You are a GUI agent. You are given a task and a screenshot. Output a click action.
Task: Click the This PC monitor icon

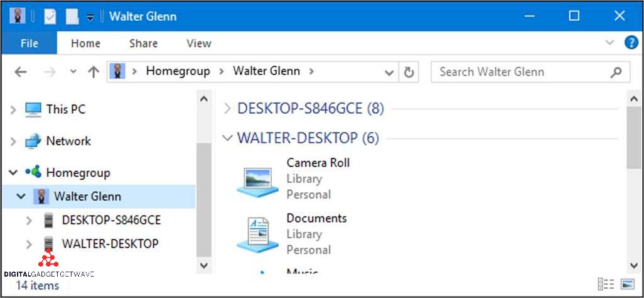33,109
